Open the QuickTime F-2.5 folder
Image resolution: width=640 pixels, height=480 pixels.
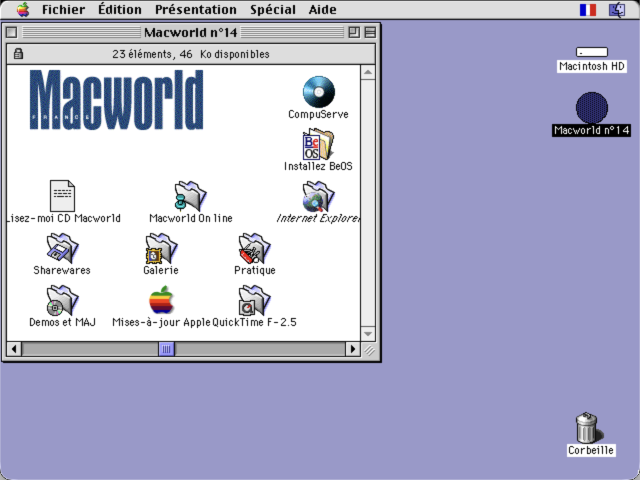(x=255, y=300)
